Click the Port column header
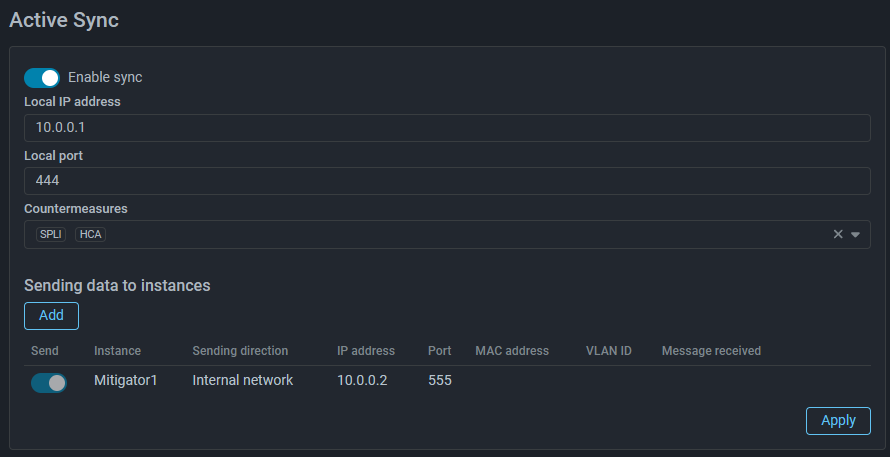 pos(440,351)
